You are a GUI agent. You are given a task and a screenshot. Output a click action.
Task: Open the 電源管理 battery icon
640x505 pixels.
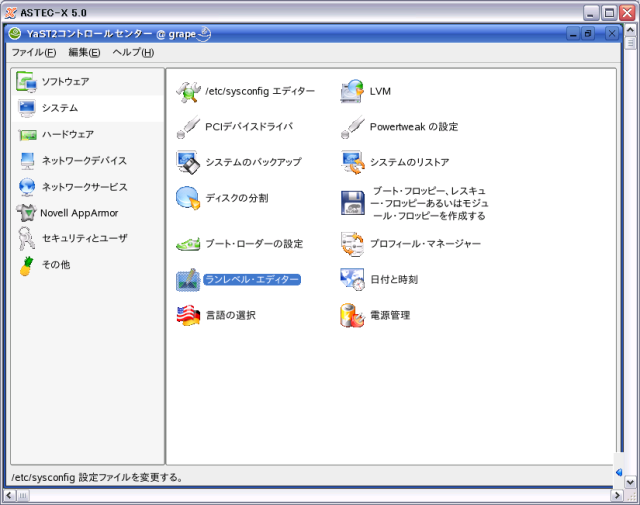(352, 316)
